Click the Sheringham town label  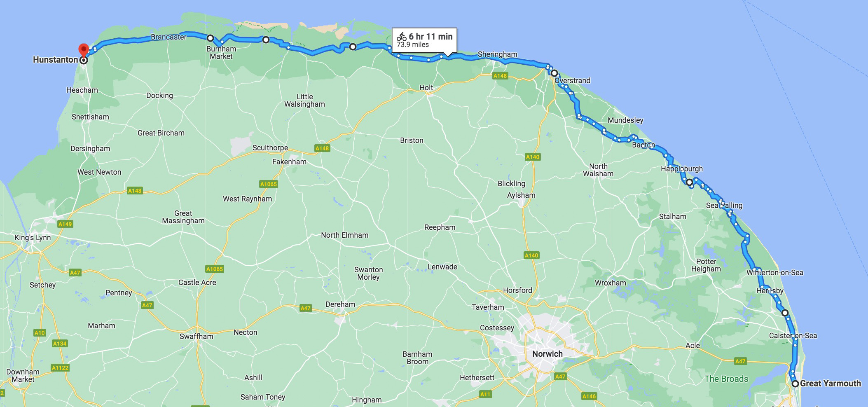click(x=497, y=54)
